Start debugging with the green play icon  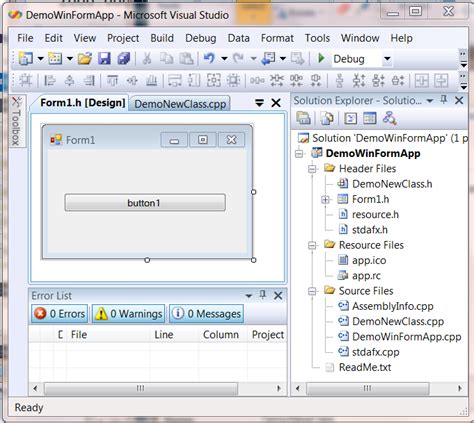click(x=321, y=58)
